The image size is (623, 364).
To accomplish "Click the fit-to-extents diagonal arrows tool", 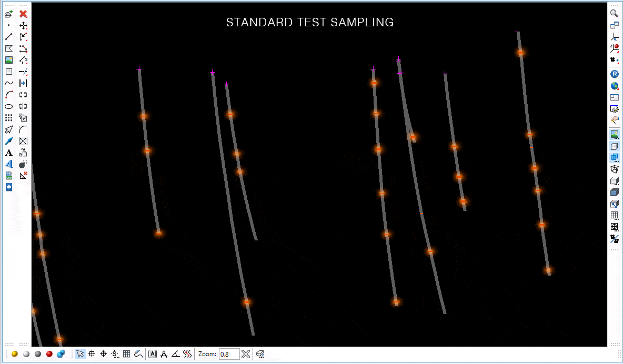I will pyautogui.click(x=23, y=141).
